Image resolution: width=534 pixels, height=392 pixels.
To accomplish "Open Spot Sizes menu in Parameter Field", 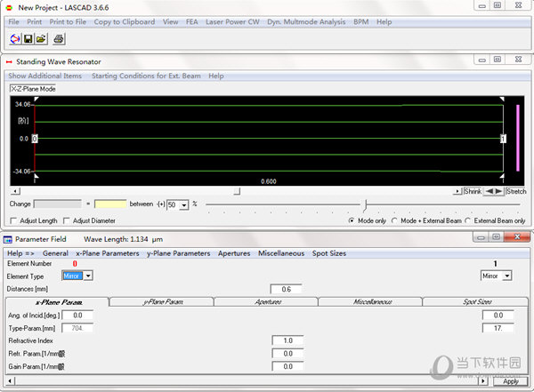I will pyautogui.click(x=329, y=253).
